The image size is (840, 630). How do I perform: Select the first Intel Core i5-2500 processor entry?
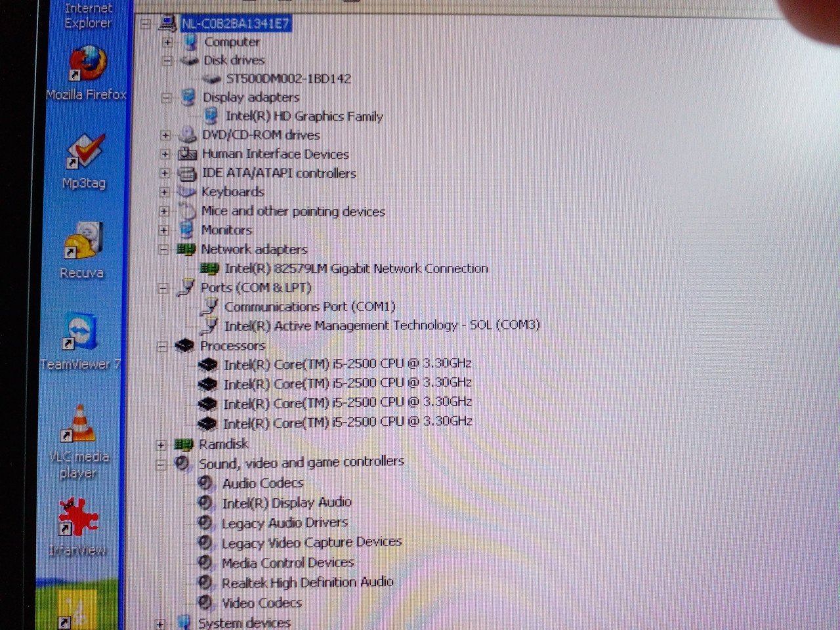point(347,364)
